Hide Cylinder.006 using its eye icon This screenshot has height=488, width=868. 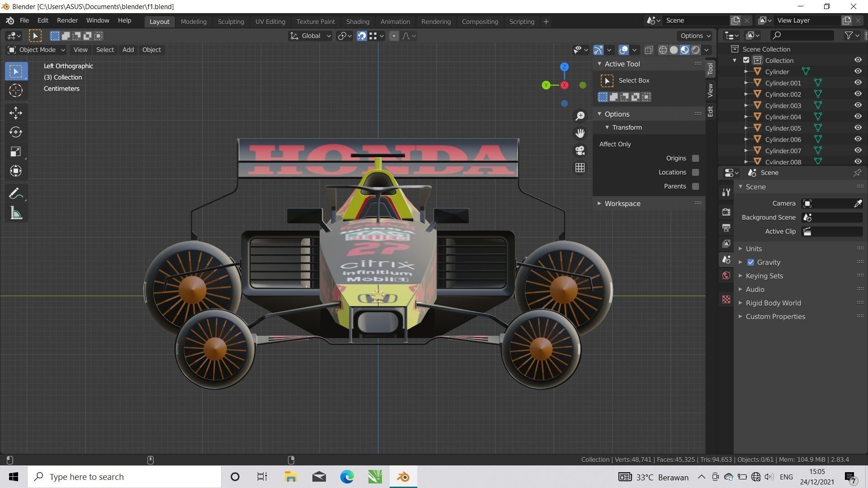[x=858, y=139]
